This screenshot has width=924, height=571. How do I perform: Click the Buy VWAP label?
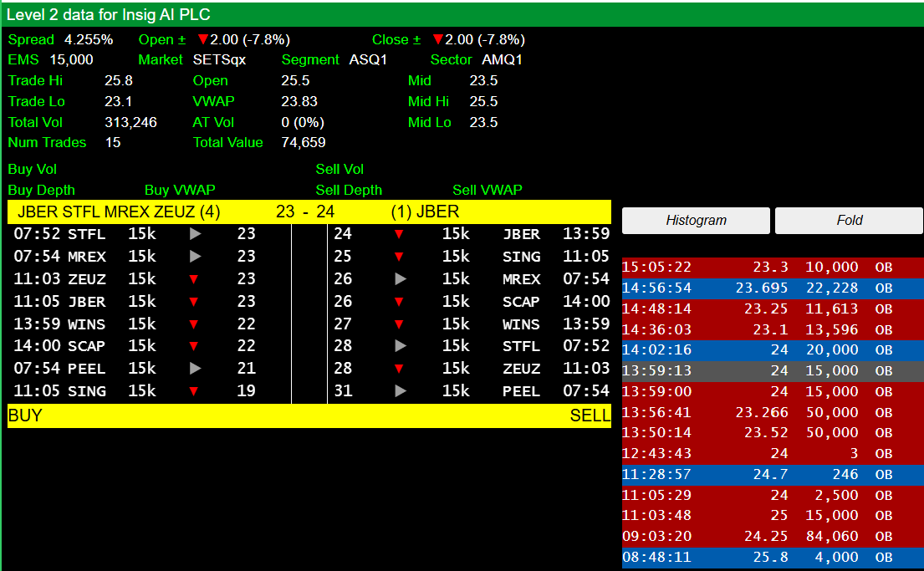(180, 191)
